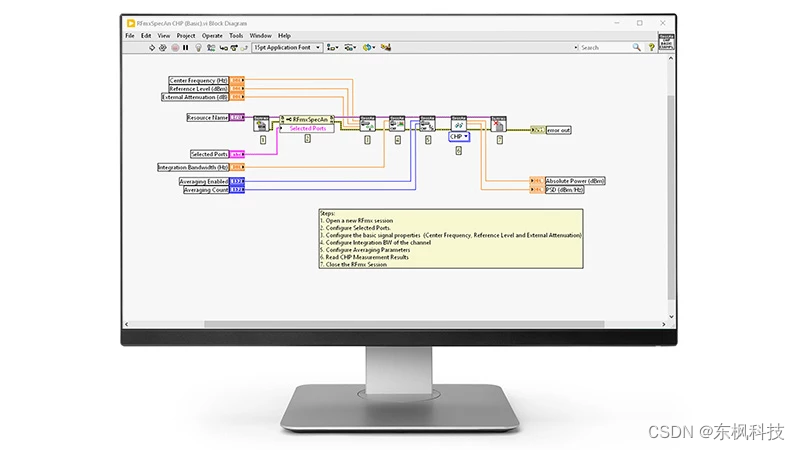
Task: Click the error out cluster terminal
Action: point(538,130)
